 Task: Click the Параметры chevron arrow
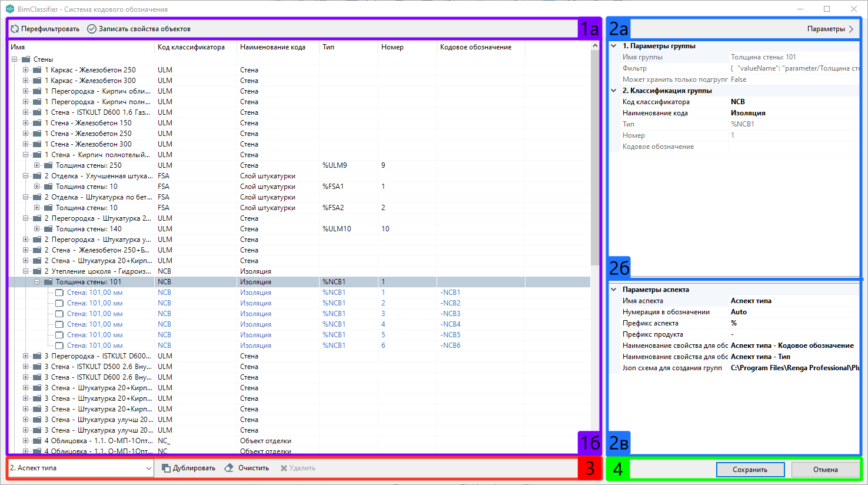(x=851, y=29)
